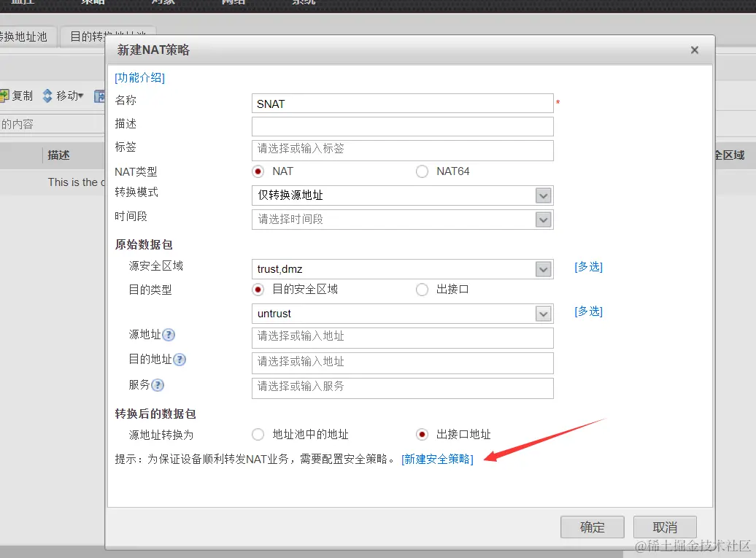Image resolution: width=756 pixels, height=558 pixels.
Task: Switch to the 转换地址池 tab
Action: point(28,37)
